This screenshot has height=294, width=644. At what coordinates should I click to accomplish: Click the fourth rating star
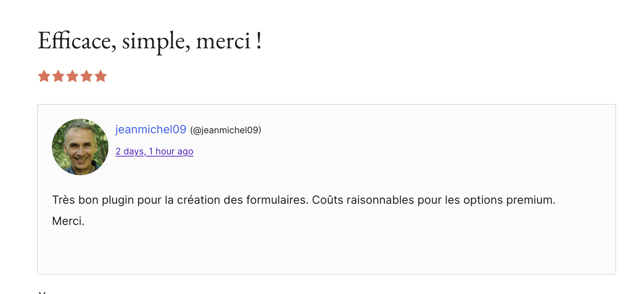87,76
